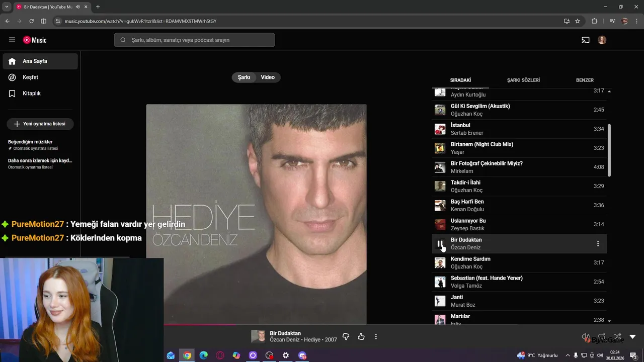Screen dimensions: 644x362
Task: Toggle repeat mode in player bar
Action: (602, 337)
